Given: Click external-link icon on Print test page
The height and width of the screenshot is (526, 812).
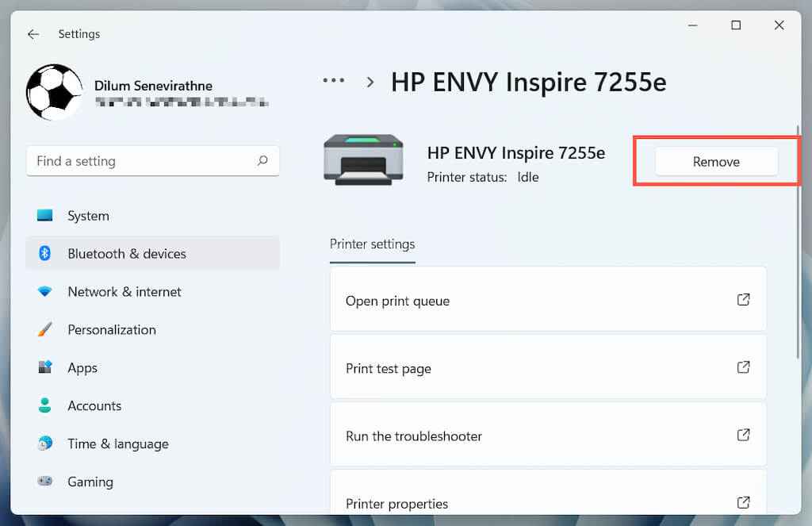Looking at the screenshot, I should [x=743, y=367].
